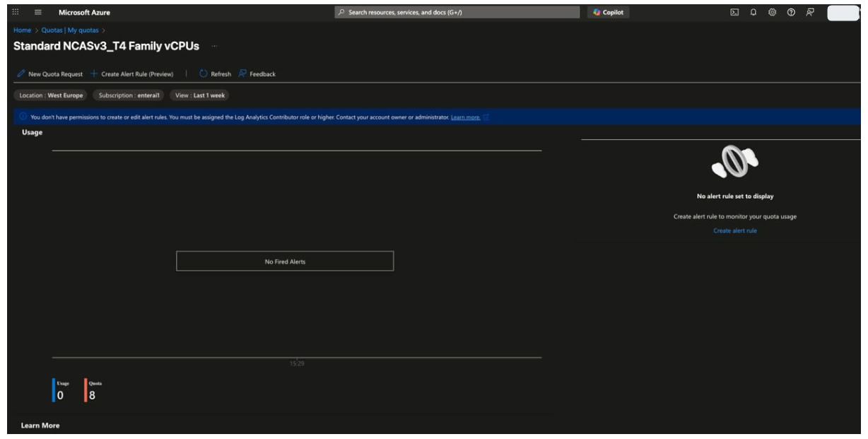Click the No alert rule set to display text
Screen dimensions: 868x439
735,197
